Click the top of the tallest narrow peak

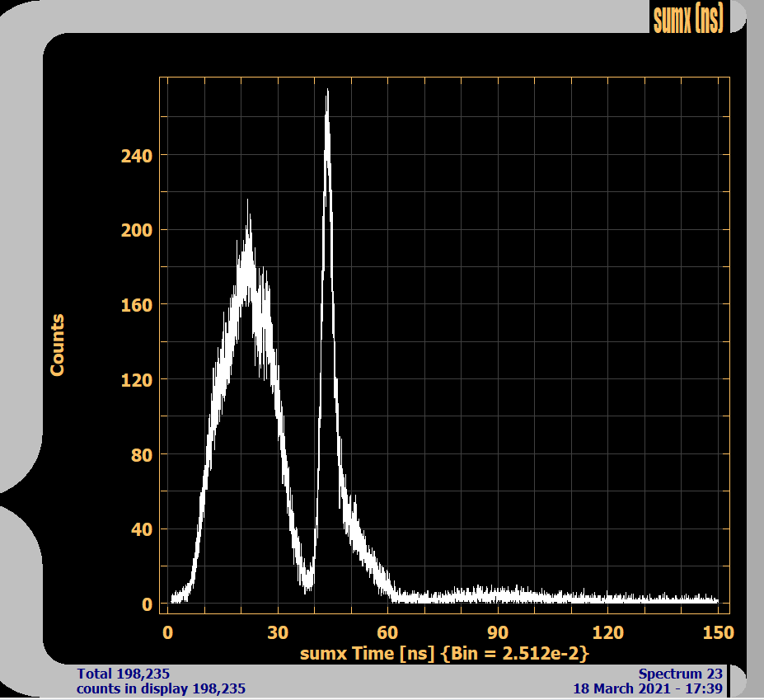[327, 92]
